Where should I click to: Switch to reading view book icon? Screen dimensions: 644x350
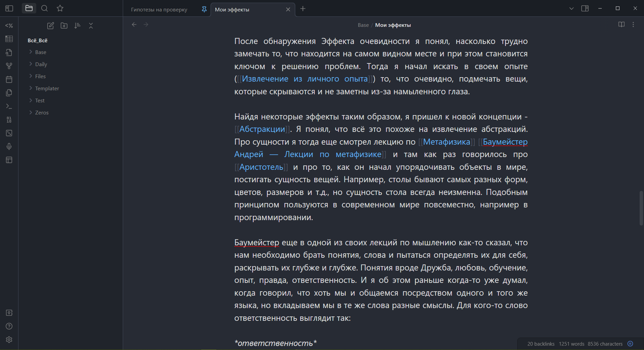622,24
